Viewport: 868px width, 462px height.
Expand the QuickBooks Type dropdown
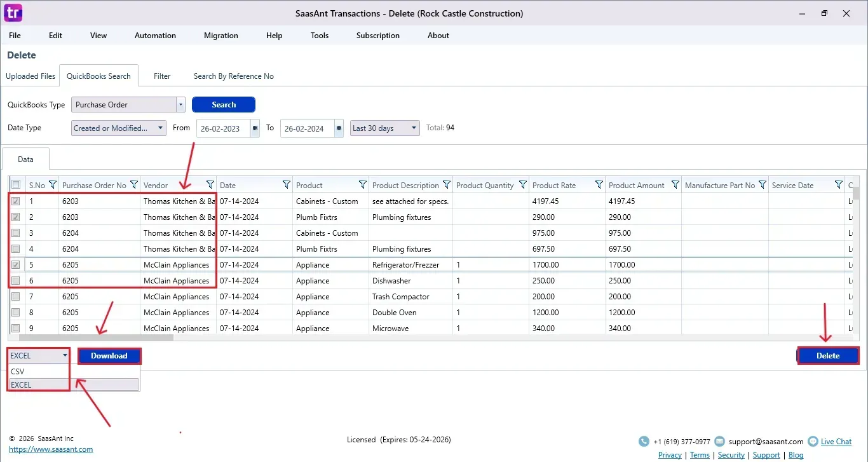point(180,105)
